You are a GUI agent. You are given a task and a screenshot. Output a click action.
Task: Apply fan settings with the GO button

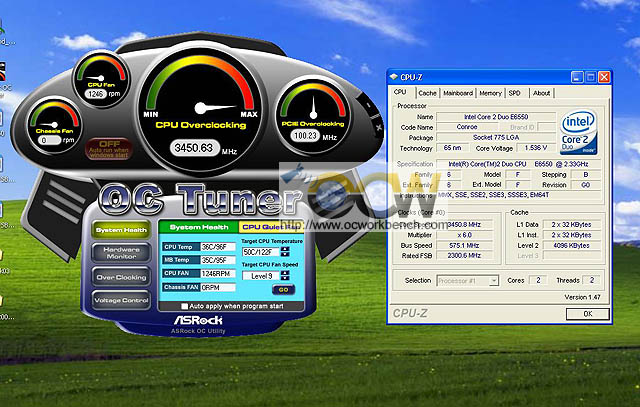283,289
